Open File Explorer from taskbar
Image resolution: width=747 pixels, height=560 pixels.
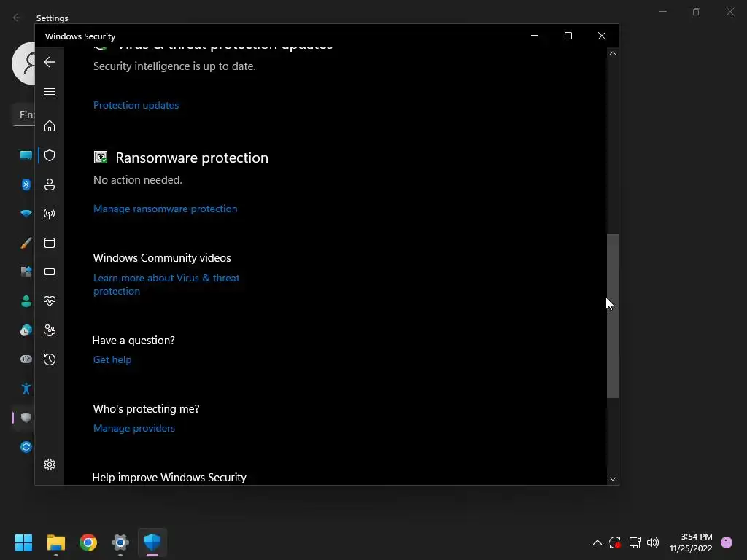coord(55,542)
